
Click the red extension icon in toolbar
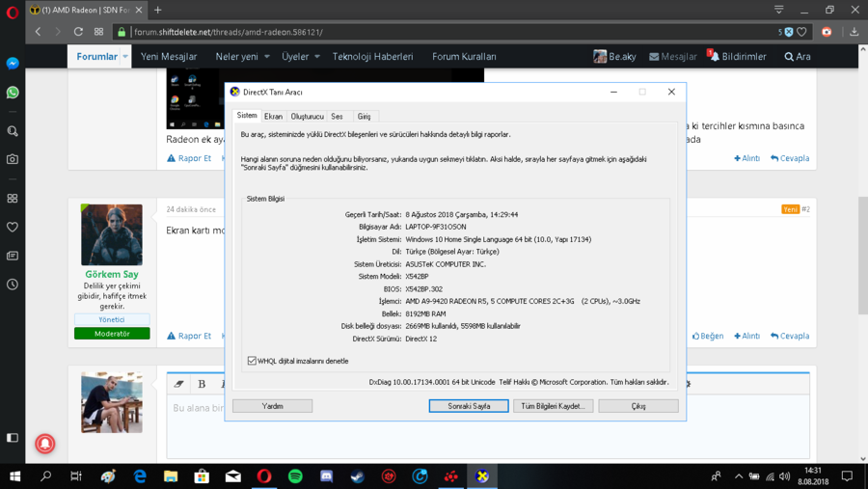827,32
